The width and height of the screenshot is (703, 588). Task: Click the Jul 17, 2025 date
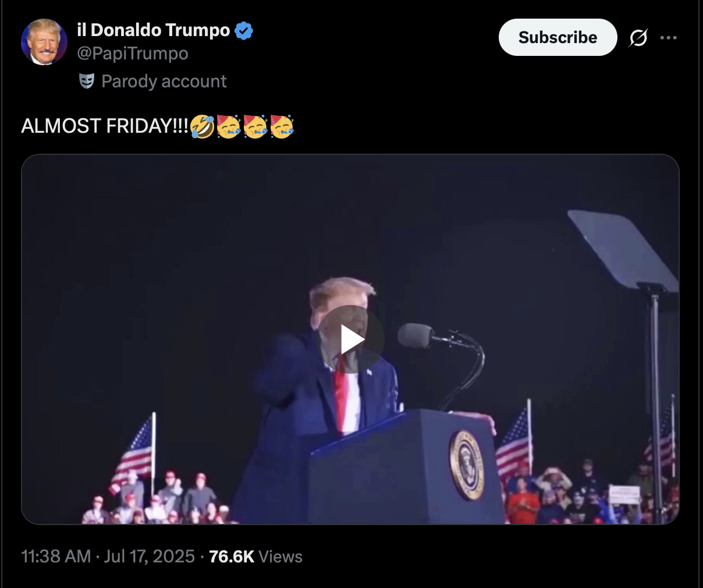tap(149, 557)
